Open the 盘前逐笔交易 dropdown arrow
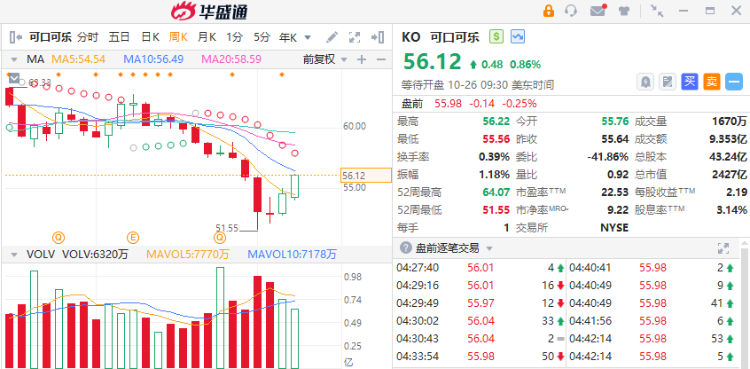Image resolution: width=750 pixels, height=369 pixels. coord(489,248)
